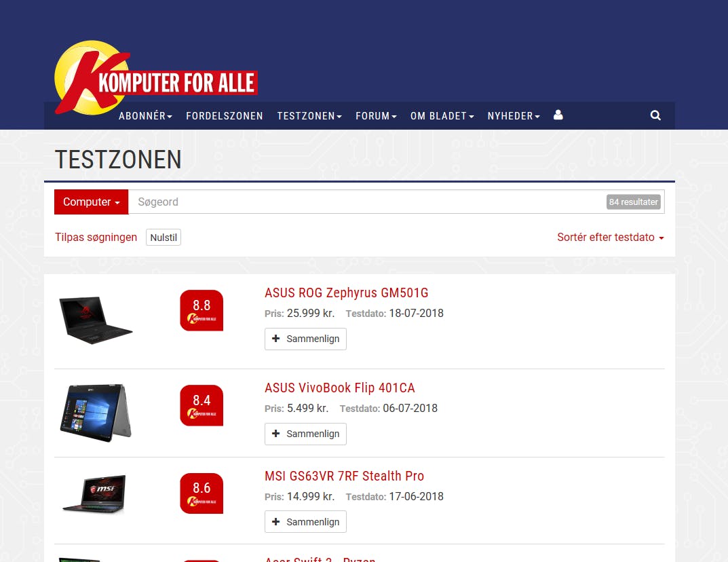
Task: Open the search magnifier icon
Action: [655, 115]
